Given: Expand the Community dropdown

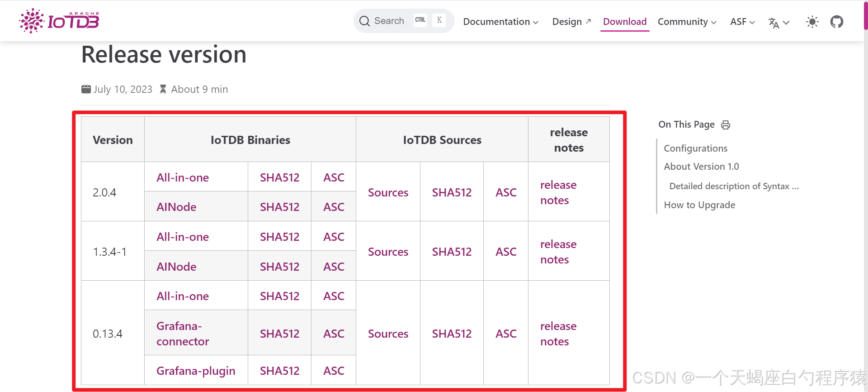Looking at the screenshot, I should tap(687, 22).
